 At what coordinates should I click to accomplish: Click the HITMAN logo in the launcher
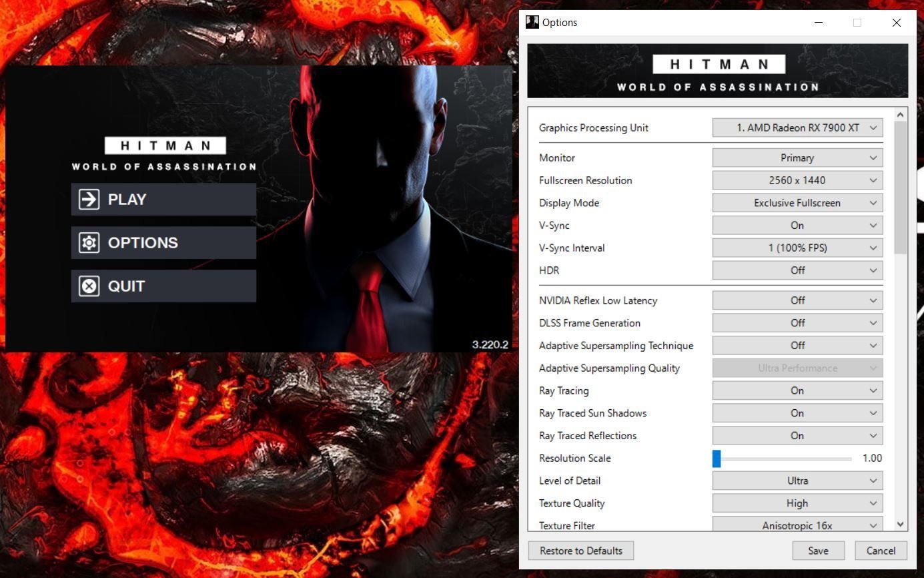point(165,146)
